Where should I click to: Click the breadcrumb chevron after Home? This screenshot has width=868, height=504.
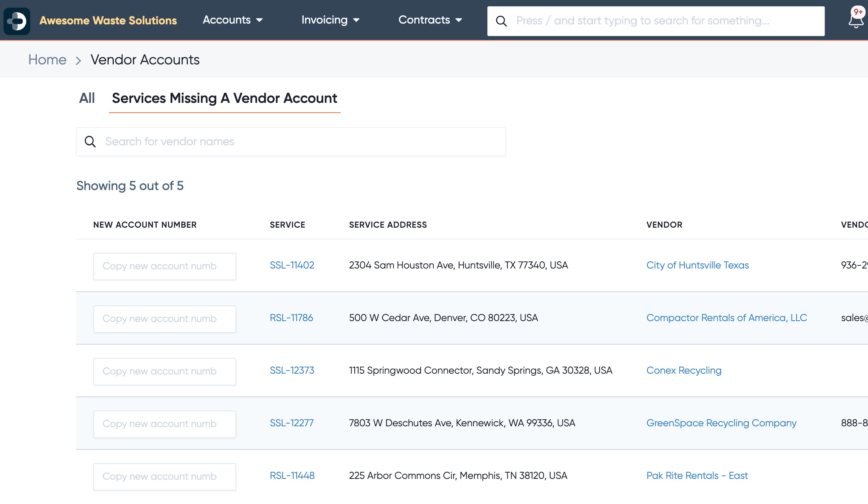click(78, 60)
